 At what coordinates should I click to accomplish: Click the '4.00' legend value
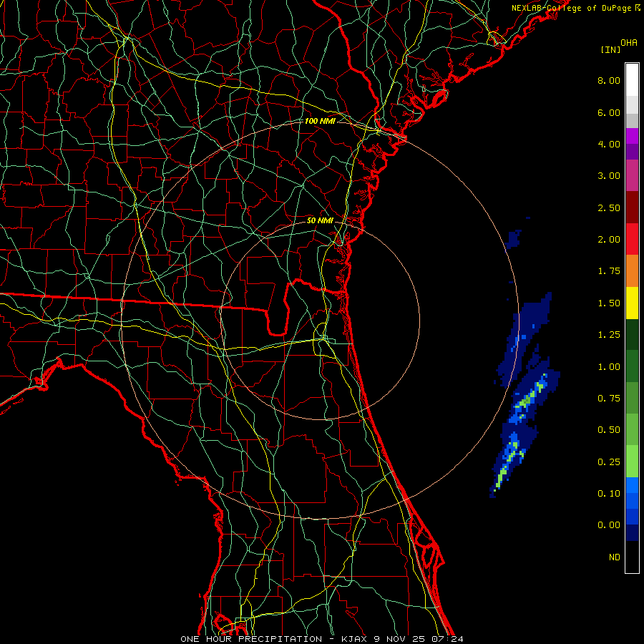pos(609,144)
